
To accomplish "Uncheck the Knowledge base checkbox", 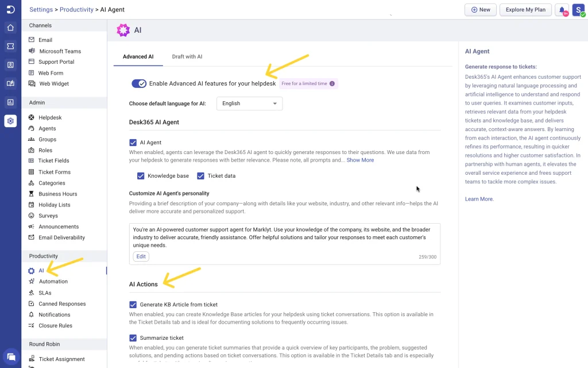I will point(141,176).
